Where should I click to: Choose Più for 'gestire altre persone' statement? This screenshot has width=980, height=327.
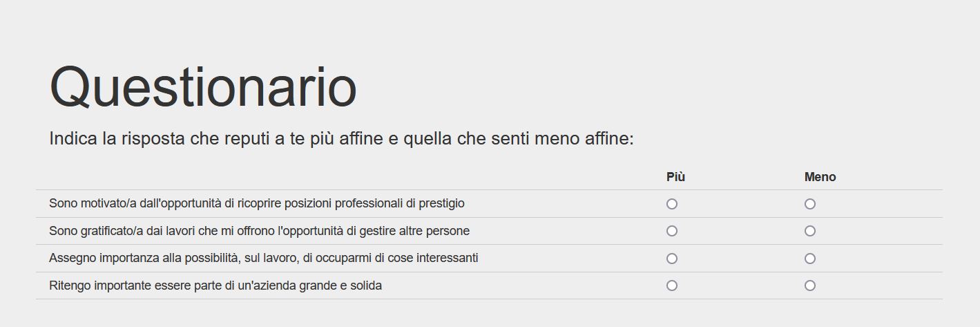click(x=672, y=231)
